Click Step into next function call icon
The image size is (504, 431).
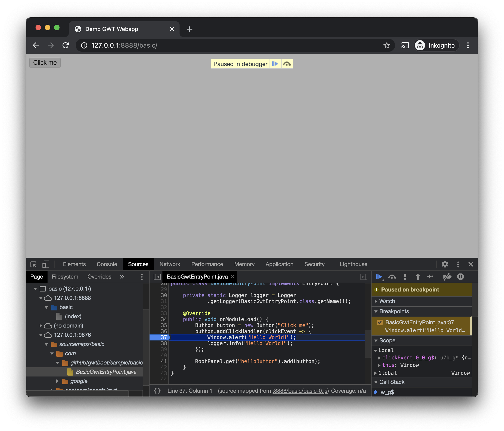click(x=405, y=277)
